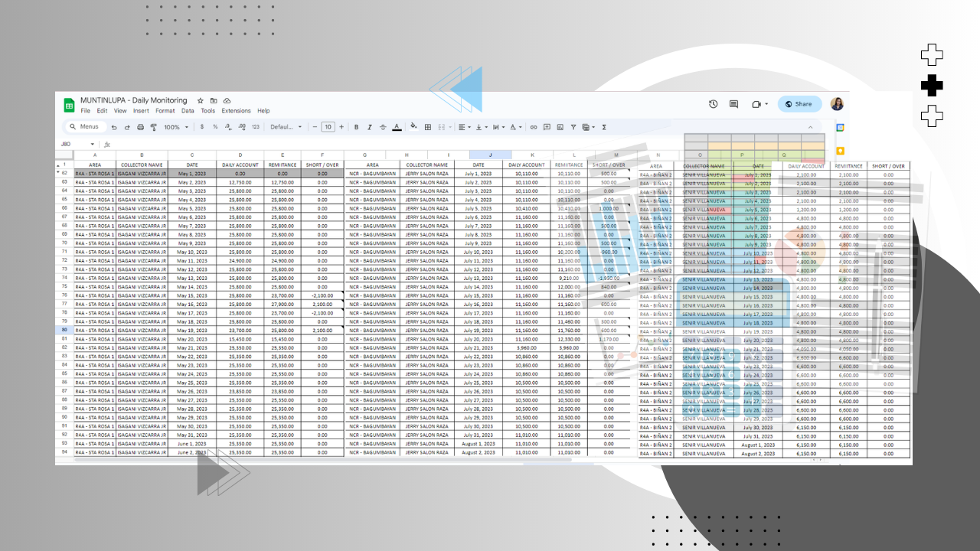Open the Data menu
Image resolution: width=980 pixels, height=551 pixels.
(x=188, y=111)
